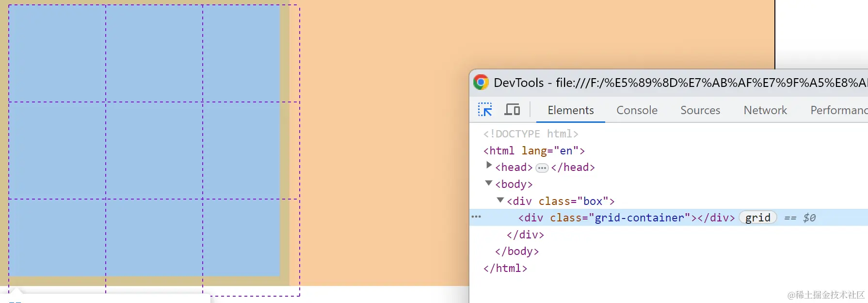Image resolution: width=868 pixels, height=303 pixels.
Task: Open the Performance tab
Action: [x=838, y=110]
